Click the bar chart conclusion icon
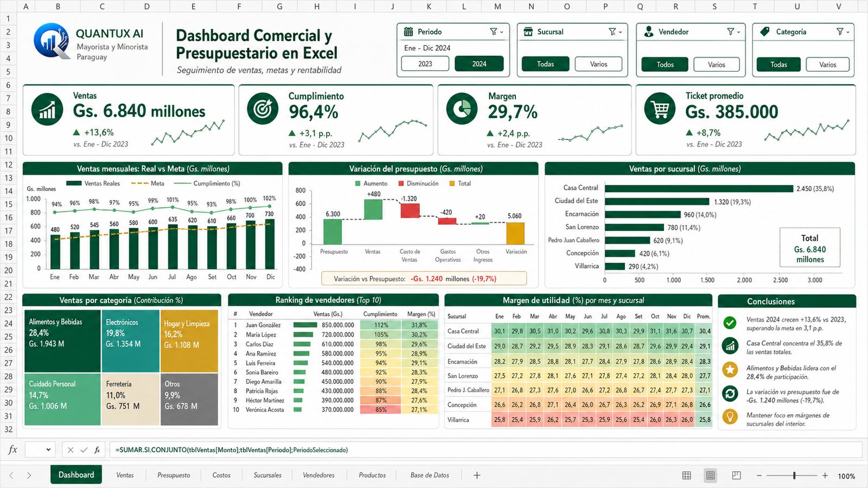 730,345
